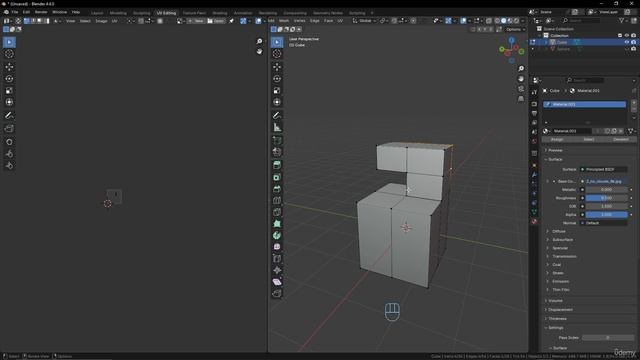Expand the Emission section
Screen dimensions: 640x360
click(560, 281)
